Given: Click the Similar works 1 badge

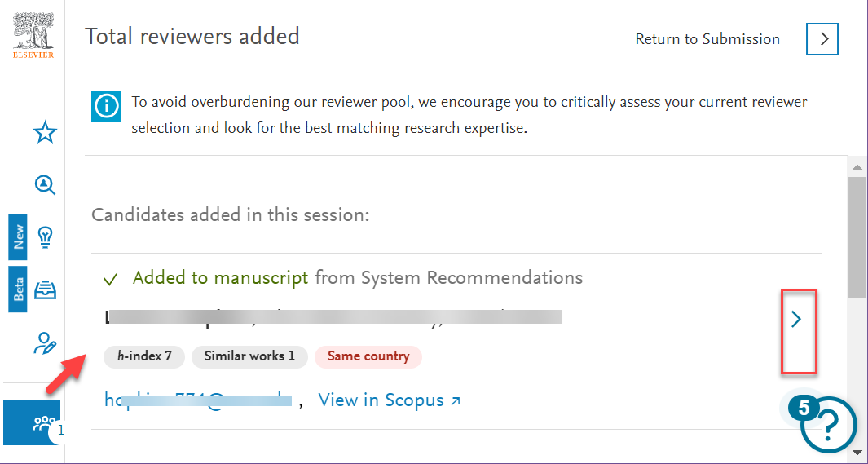Looking at the screenshot, I should click(249, 356).
